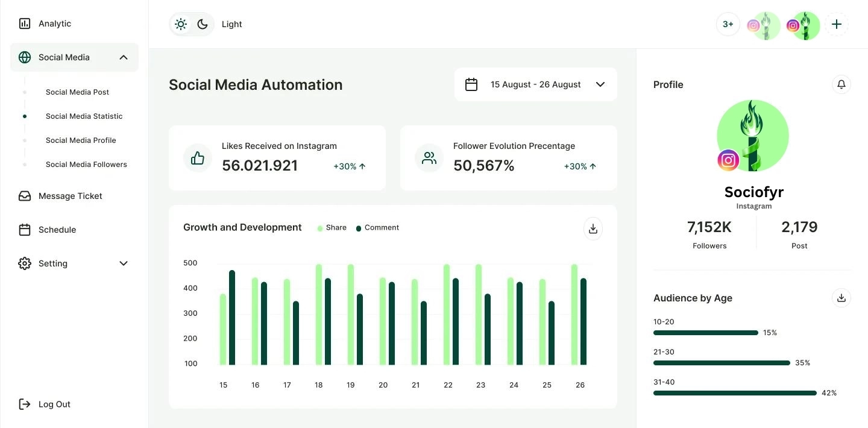Click the calendar icon in date picker
Image resolution: width=868 pixels, height=428 pixels.
click(x=471, y=84)
